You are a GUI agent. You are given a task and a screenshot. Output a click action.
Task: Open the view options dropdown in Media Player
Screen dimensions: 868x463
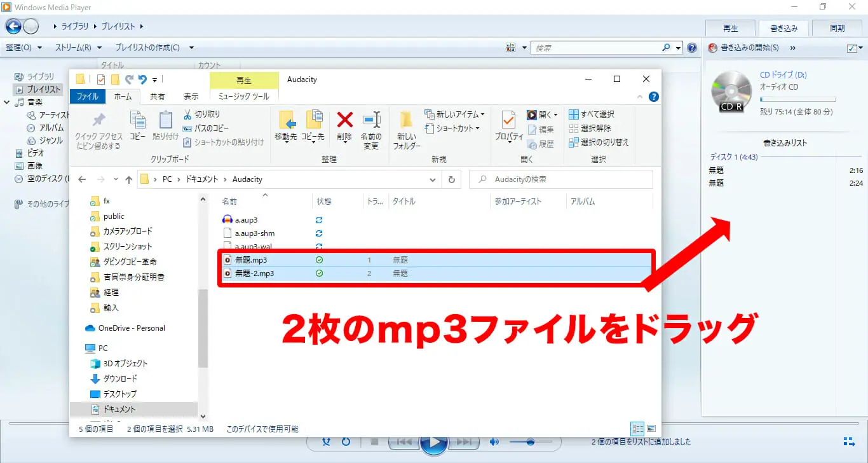524,48
